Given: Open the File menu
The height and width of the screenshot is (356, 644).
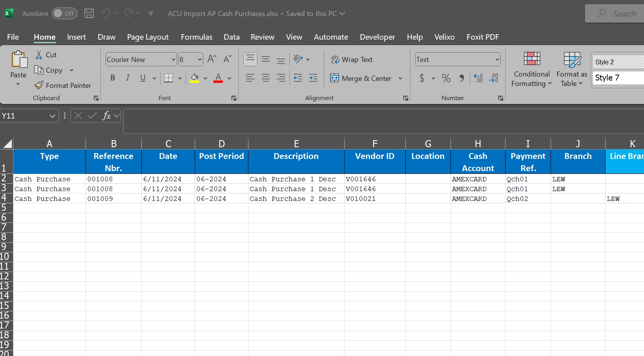Looking at the screenshot, I should pos(13,37).
